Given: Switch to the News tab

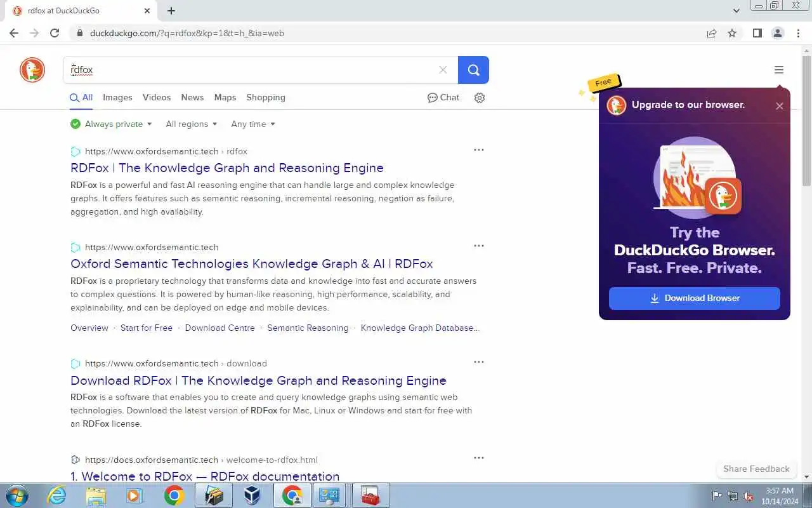Looking at the screenshot, I should [x=192, y=97].
